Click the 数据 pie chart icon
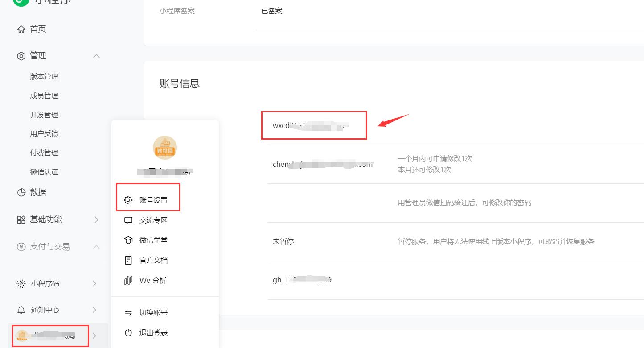 click(21, 192)
